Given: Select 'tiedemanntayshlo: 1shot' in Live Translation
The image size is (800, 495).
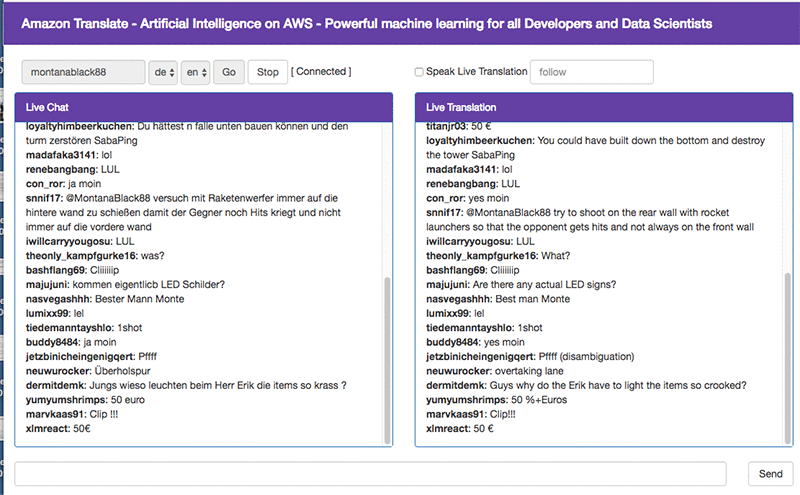Looking at the screenshot, I should pos(484,327).
